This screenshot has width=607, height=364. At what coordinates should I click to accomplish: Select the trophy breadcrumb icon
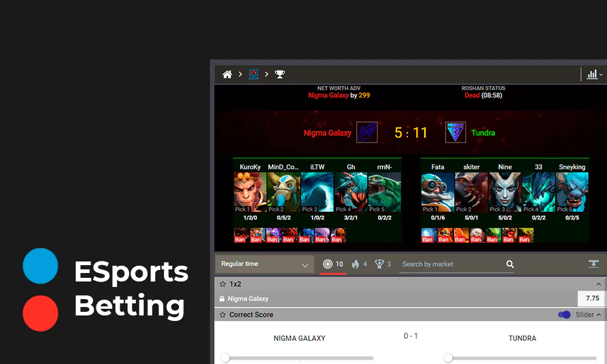pyautogui.click(x=279, y=74)
